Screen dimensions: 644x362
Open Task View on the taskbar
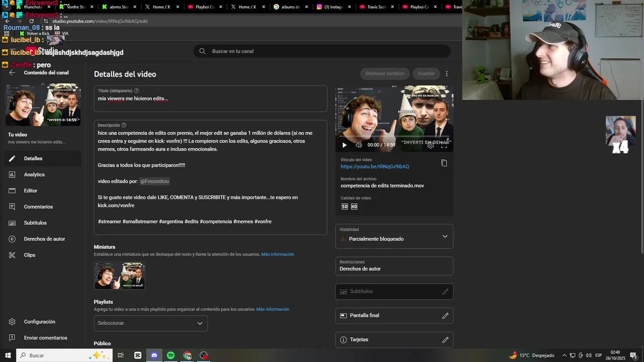point(121,355)
